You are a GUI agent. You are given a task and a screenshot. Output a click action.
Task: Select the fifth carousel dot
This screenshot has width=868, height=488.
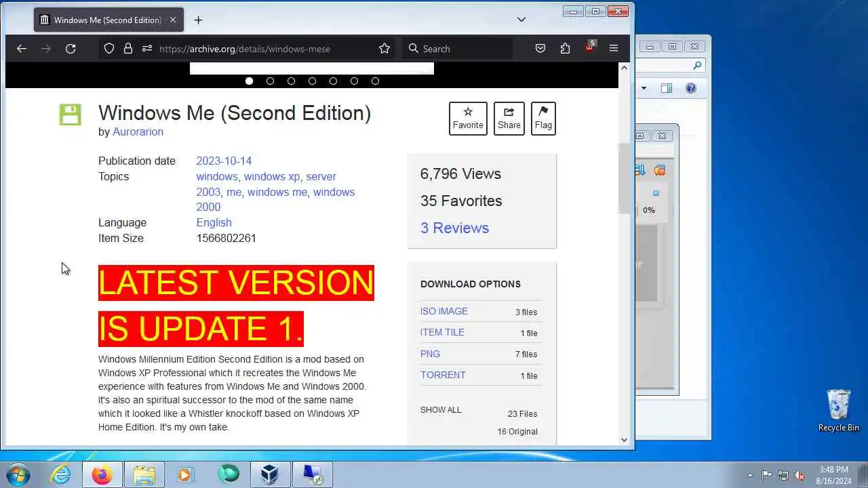333,81
